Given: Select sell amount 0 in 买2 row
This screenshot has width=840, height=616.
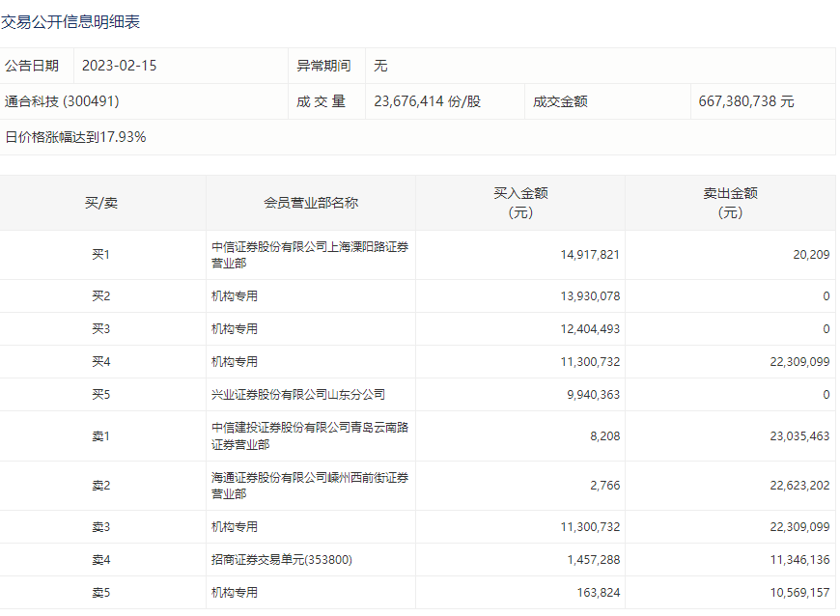Looking at the screenshot, I should 826,296.
